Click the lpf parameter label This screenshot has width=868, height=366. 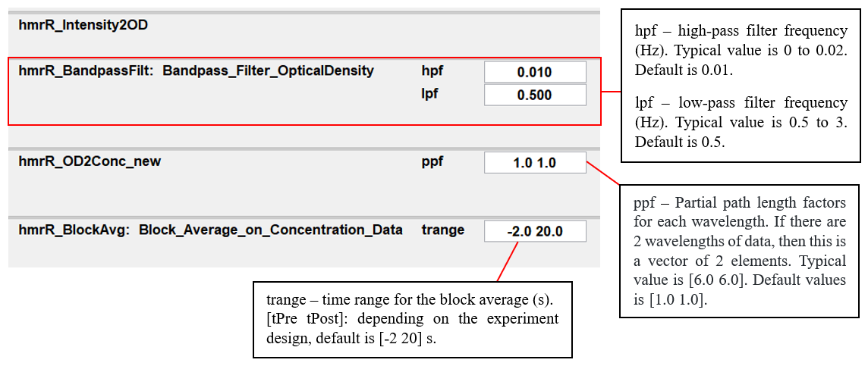429,94
